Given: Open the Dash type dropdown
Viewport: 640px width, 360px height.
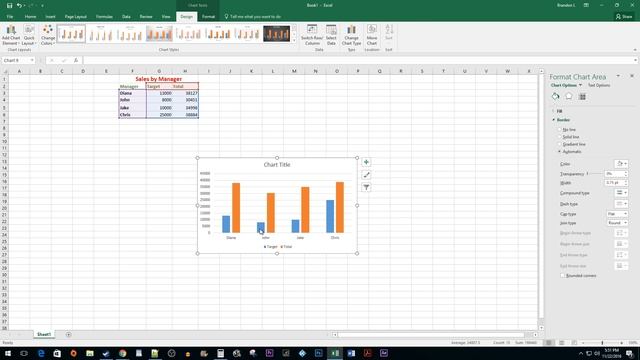Looking at the screenshot, I should pos(621,204).
